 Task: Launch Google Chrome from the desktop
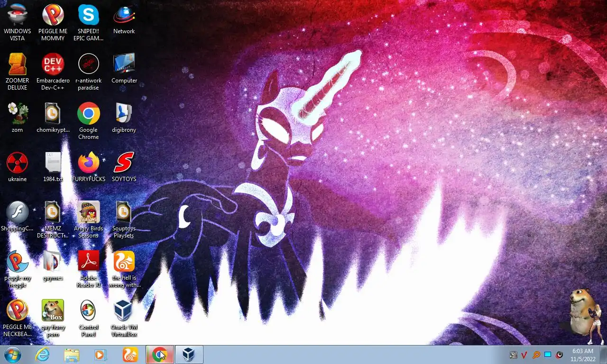coord(89,121)
